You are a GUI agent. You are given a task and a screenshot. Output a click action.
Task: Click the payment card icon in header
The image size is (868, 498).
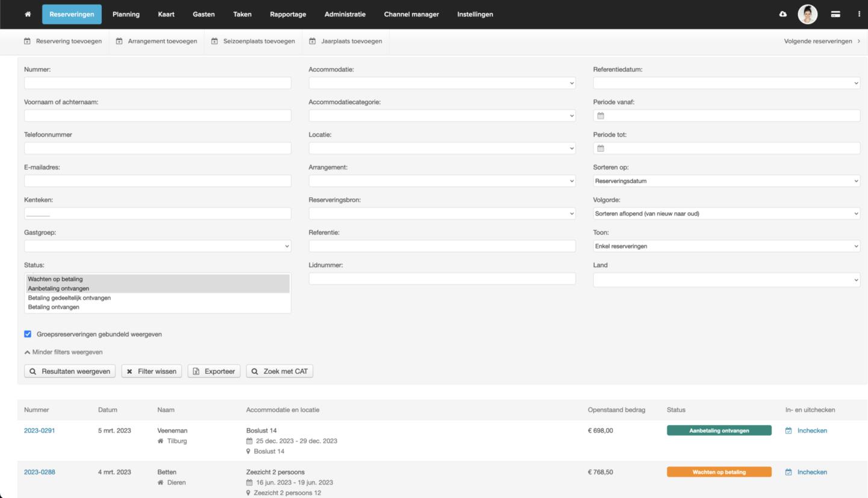835,14
